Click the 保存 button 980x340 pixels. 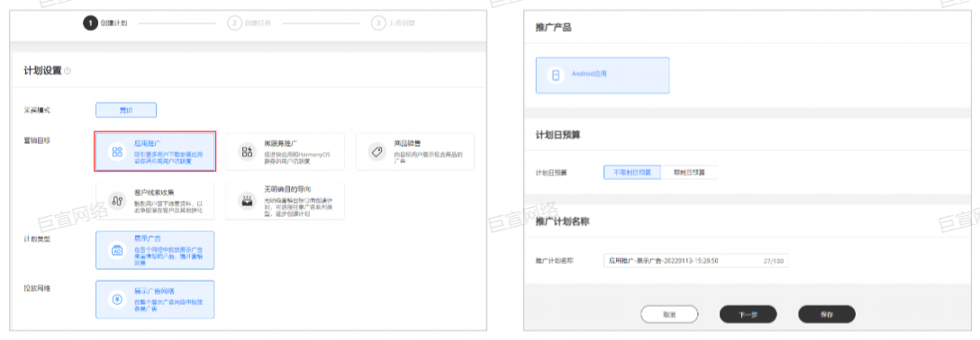[x=827, y=315]
